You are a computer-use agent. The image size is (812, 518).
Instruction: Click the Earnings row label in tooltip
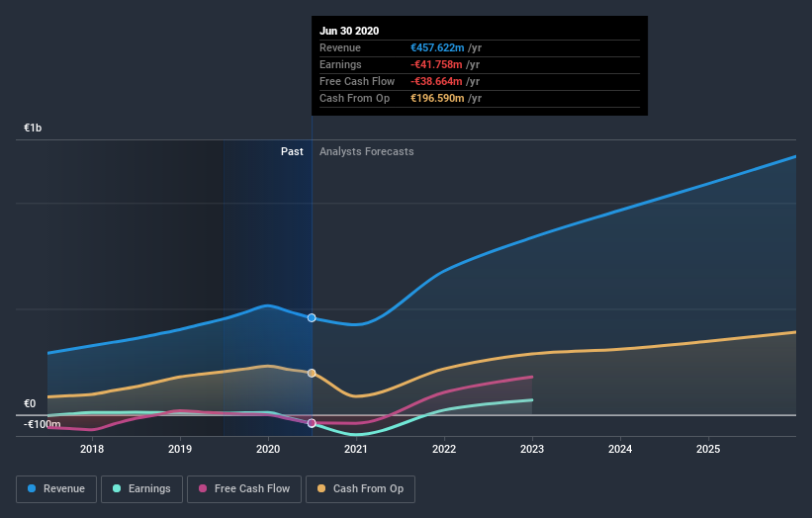click(x=341, y=64)
